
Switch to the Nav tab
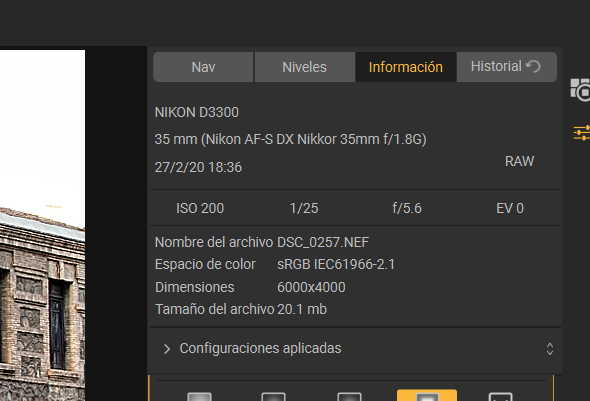click(203, 67)
